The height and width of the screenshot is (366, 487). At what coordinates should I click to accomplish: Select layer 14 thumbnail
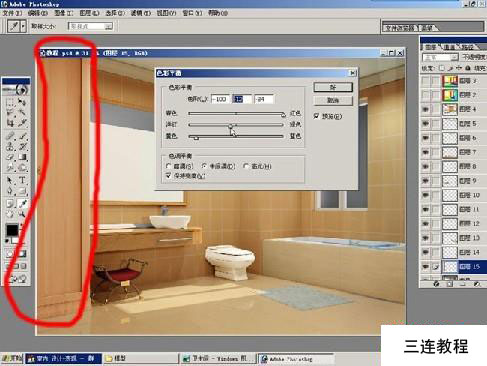pos(450,252)
